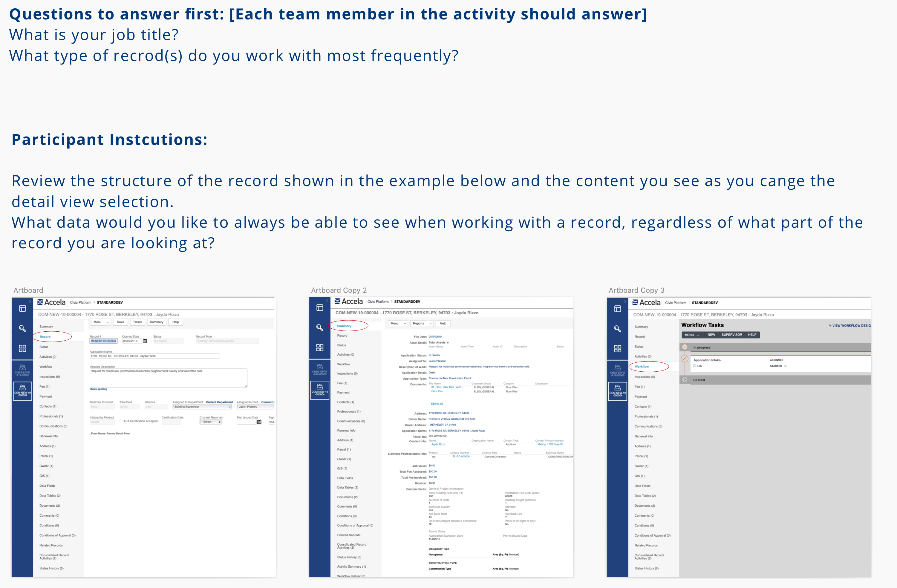Click the pencil icon for Application Intake
This screenshot has width=897, height=588.
click(x=685, y=359)
